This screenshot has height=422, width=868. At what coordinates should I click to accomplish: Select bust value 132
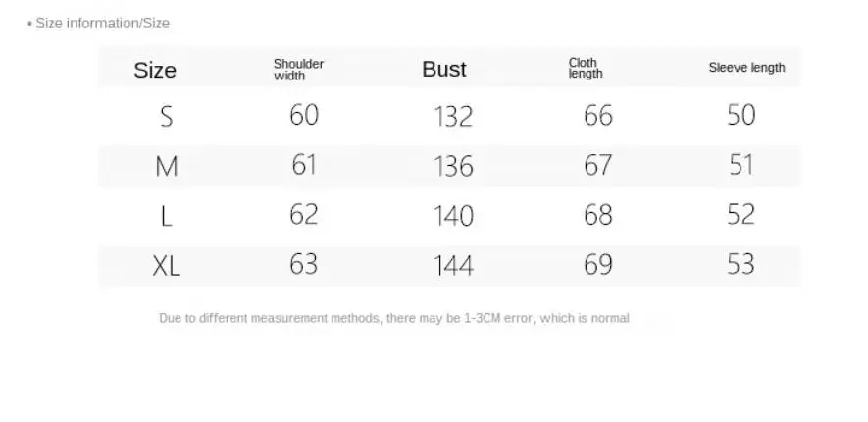(x=453, y=117)
